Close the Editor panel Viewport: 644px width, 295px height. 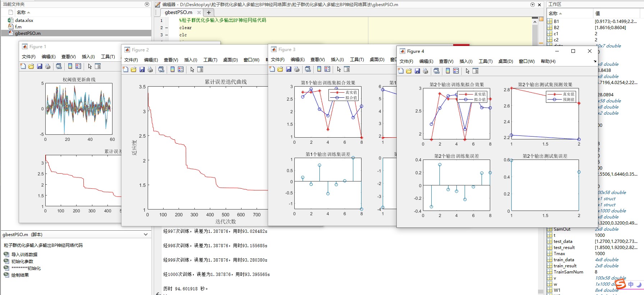tap(539, 5)
